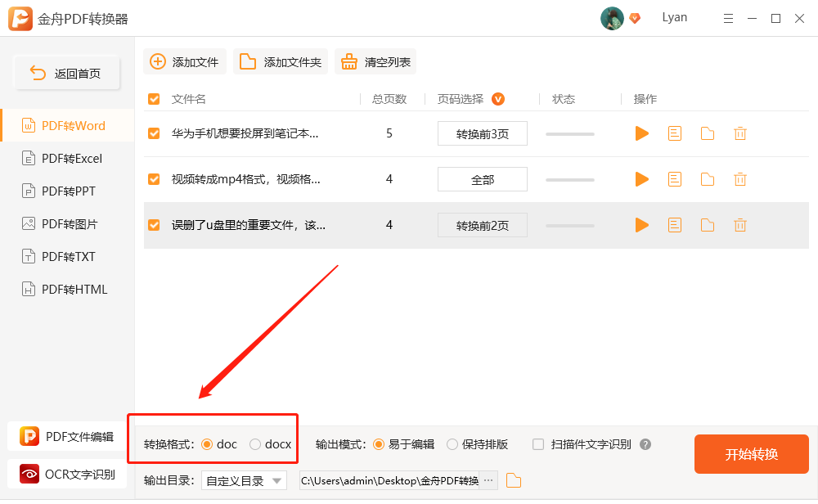818x504 pixels.
Task: Select file name 视频转成mp4格式，视频格...
Action: tap(245, 179)
